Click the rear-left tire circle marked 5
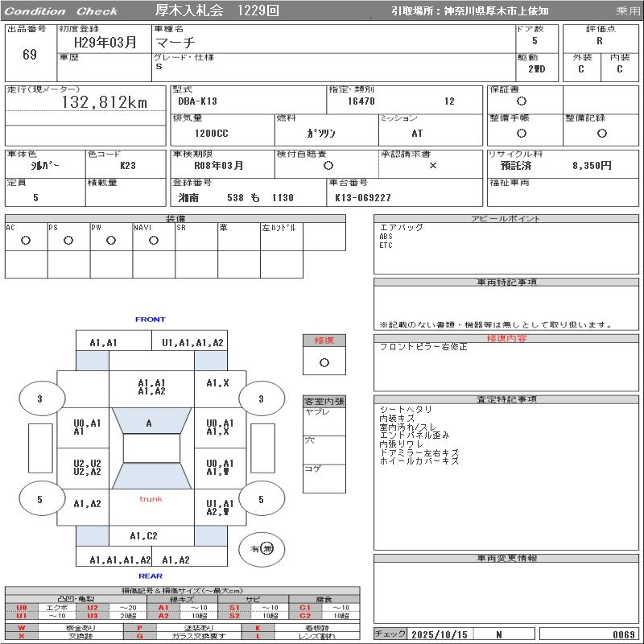 point(39,499)
